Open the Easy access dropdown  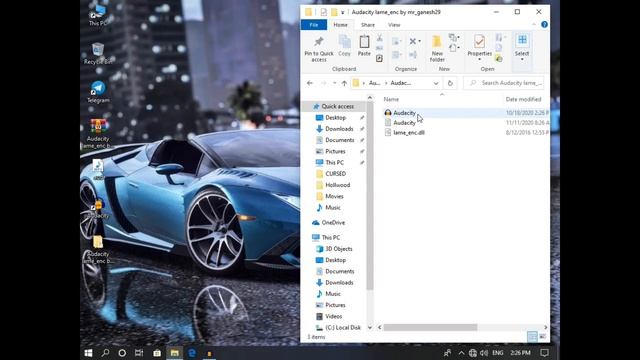coord(453,48)
